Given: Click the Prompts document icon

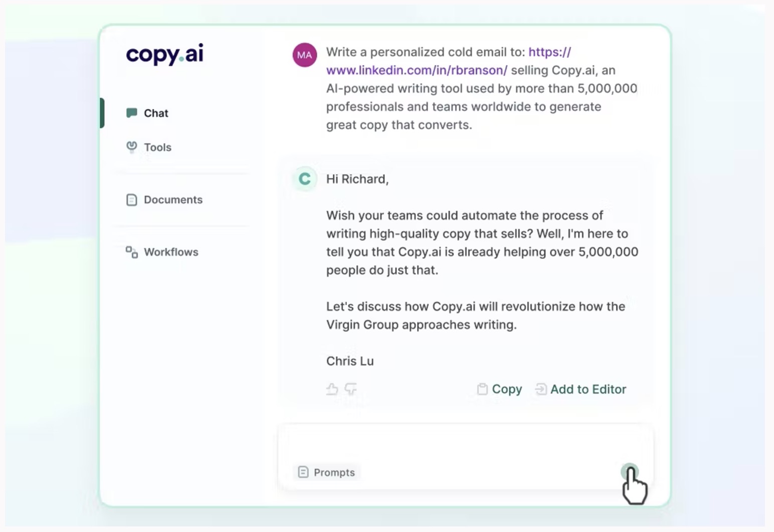Looking at the screenshot, I should 303,472.
